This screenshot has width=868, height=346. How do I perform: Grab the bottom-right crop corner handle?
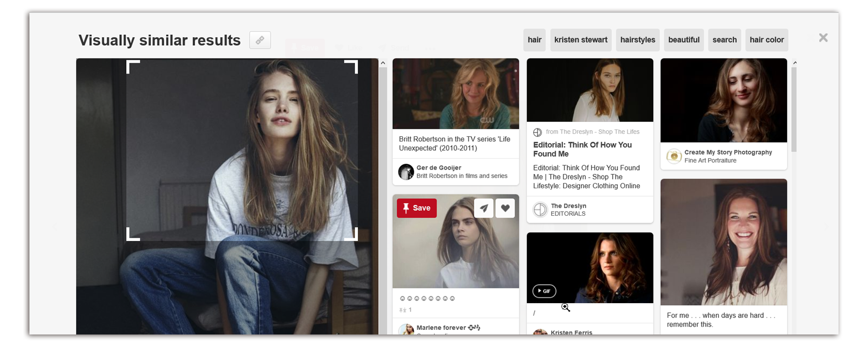point(351,234)
